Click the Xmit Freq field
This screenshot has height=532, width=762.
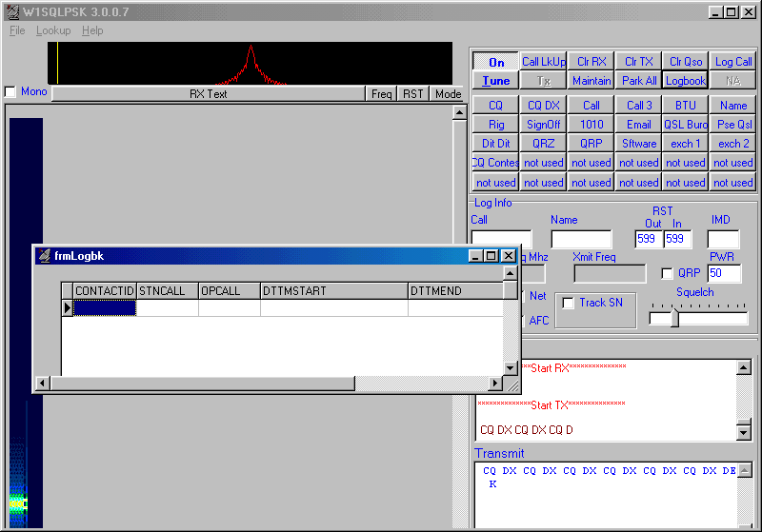pos(610,274)
